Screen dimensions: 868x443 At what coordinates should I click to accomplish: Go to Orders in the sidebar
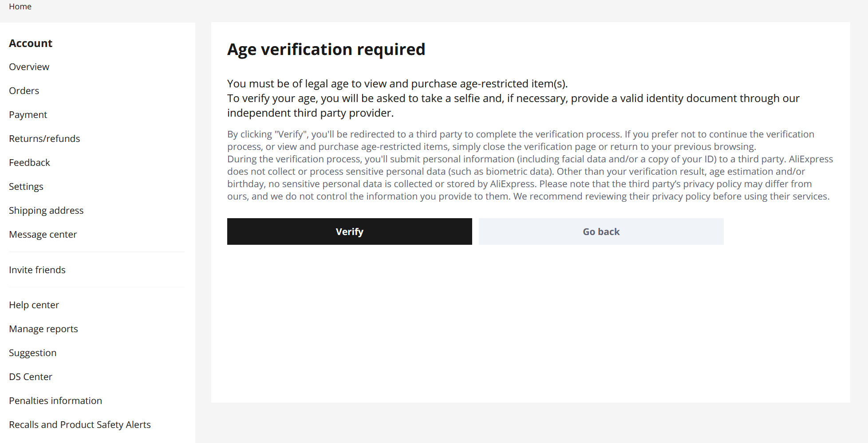coord(24,91)
